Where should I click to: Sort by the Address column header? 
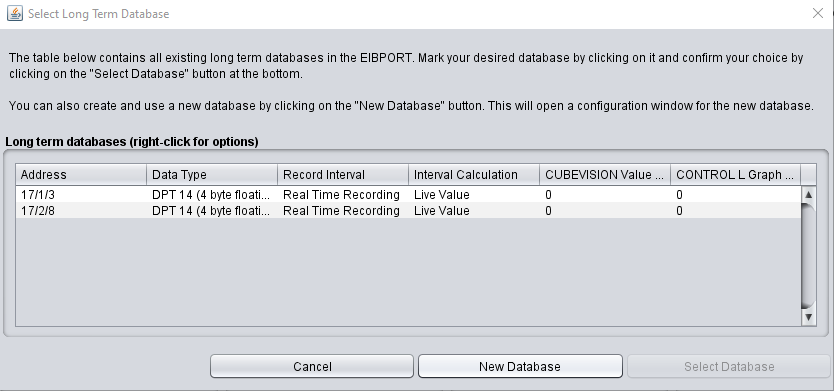(81, 174)
